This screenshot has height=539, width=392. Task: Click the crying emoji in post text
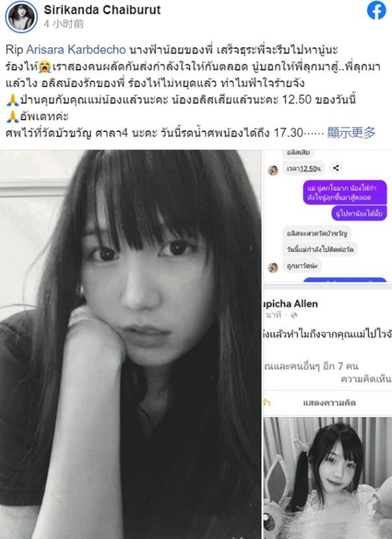point(45,67)
